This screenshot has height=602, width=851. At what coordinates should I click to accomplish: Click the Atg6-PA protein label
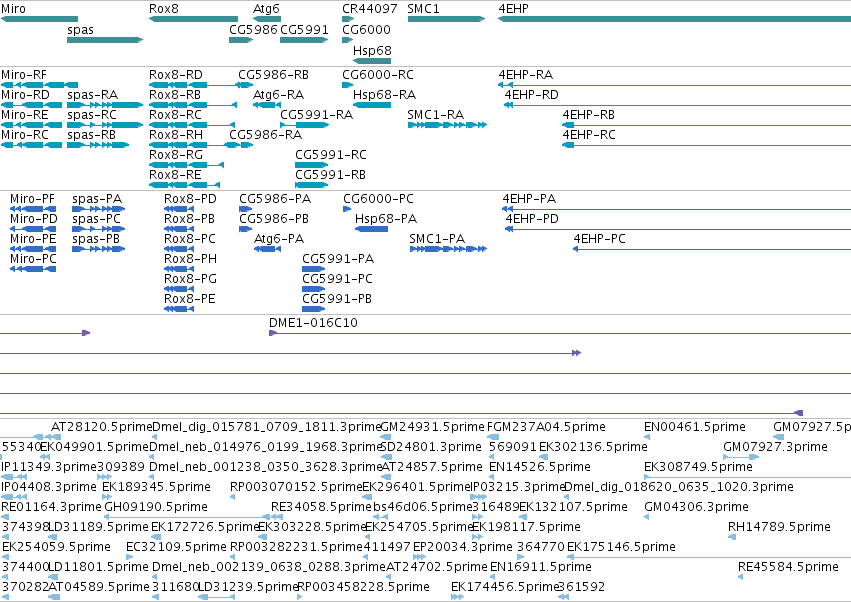(x=279, y=239)
